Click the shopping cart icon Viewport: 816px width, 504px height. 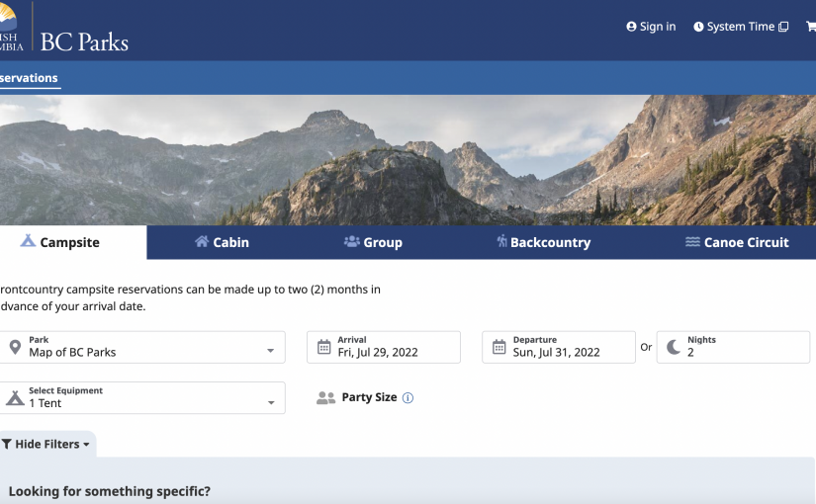[x=811, y=27]
